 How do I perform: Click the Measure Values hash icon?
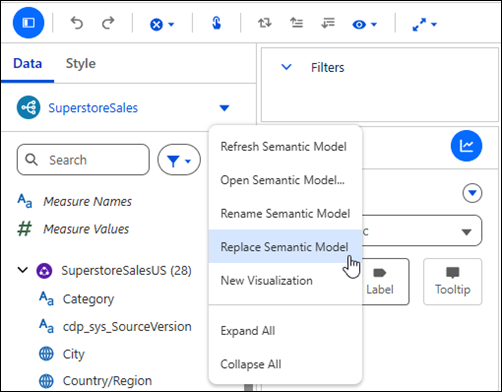pyautogui.click(x=25, y=229)
